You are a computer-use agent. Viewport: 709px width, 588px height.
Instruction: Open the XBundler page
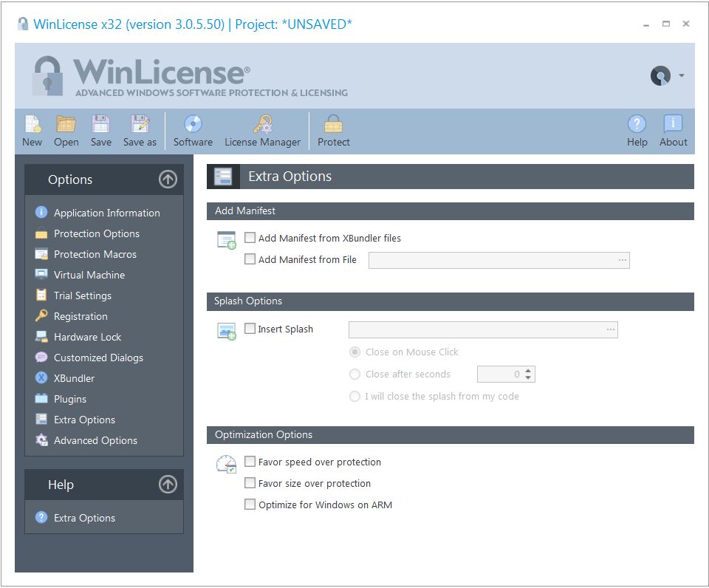[74, 378]
